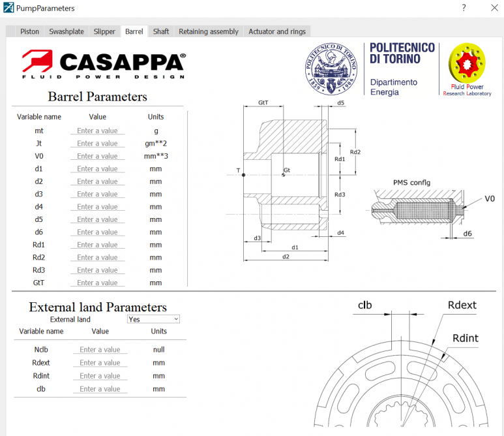Click the 'PMS config' label
The width and height of the screenshot is (504, 436).
(411, 183)
